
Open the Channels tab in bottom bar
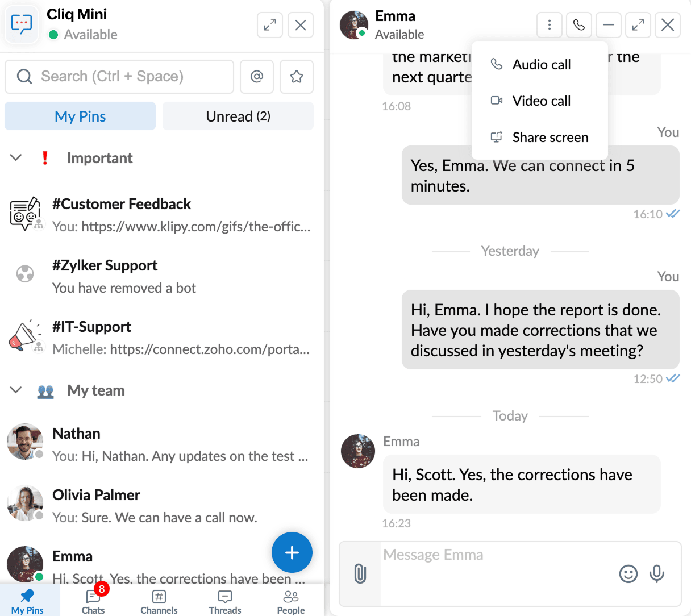pos(159,602)
